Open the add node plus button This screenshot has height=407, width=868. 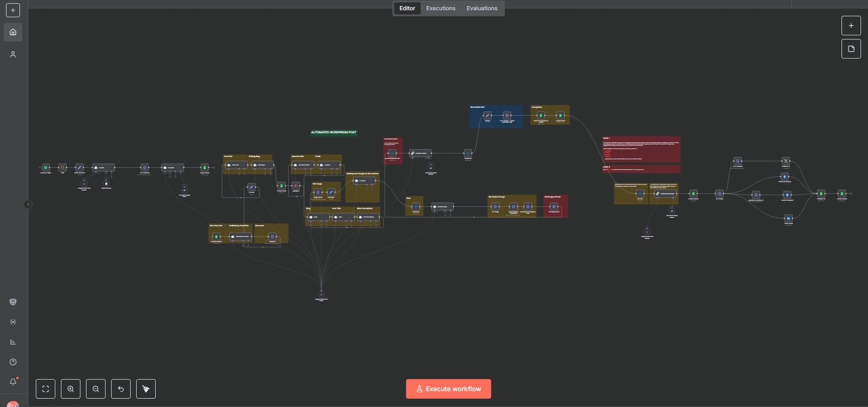(851, 26)
